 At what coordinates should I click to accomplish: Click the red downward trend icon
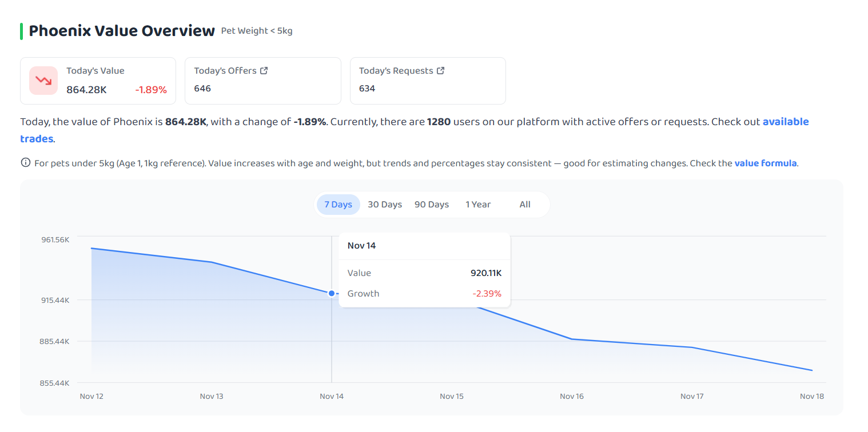point(43,81)
